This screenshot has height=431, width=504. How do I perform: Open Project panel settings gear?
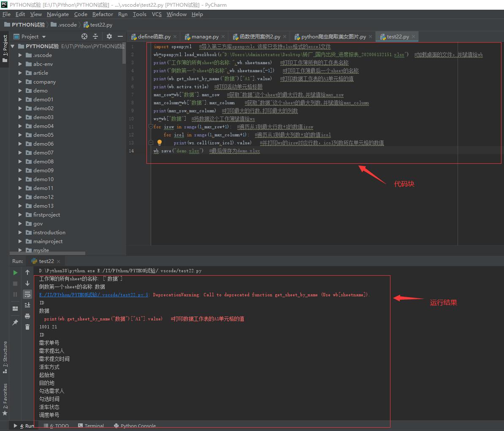click(x=109, y=37)
